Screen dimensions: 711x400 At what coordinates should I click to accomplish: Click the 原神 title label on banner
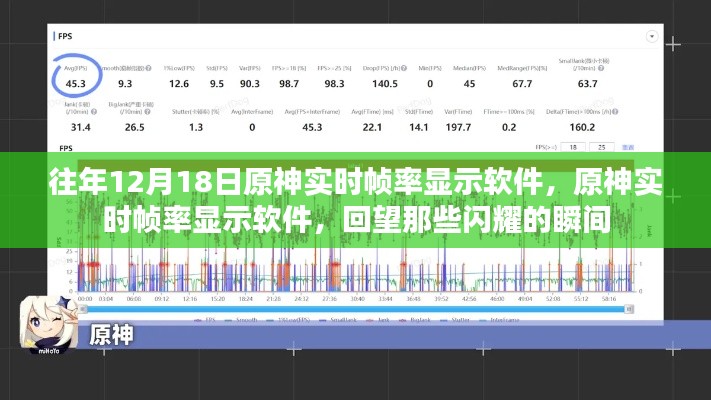pos(112,335)
